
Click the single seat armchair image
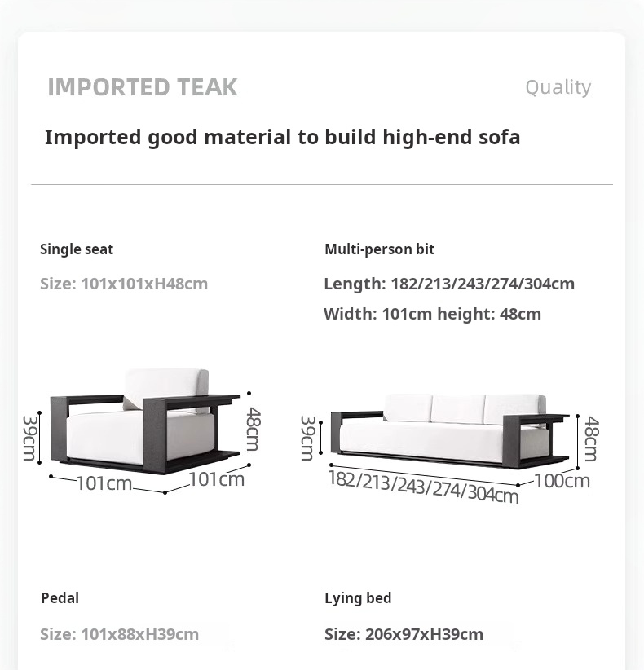point(145,421)
